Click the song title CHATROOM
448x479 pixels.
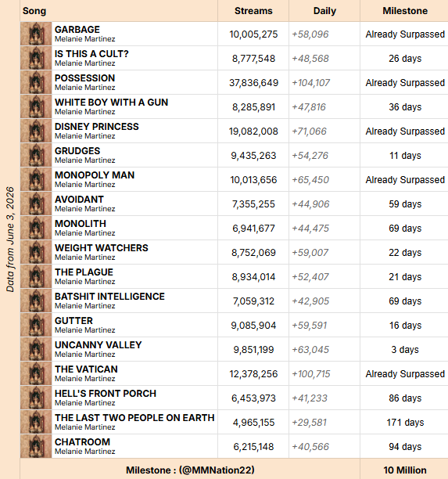82,442
